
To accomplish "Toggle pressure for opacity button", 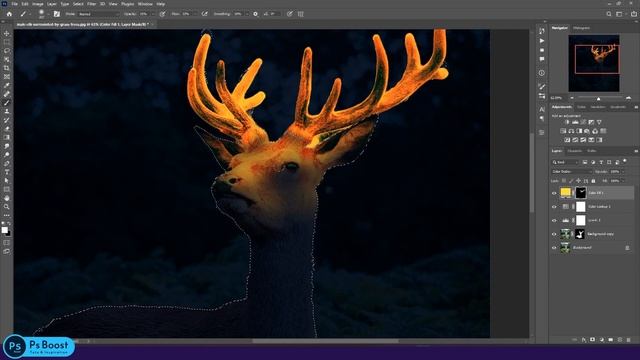I will pos(162,14).
